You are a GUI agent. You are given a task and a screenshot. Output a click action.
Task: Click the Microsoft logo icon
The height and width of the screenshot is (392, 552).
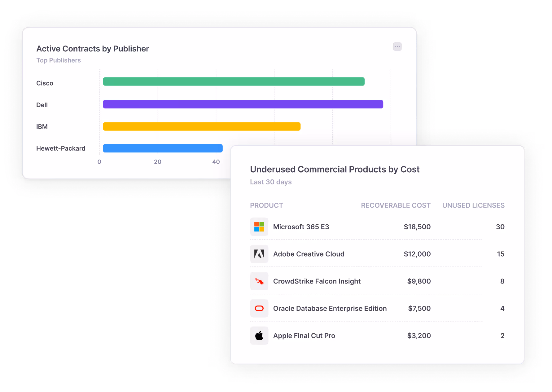click(259, 227)
